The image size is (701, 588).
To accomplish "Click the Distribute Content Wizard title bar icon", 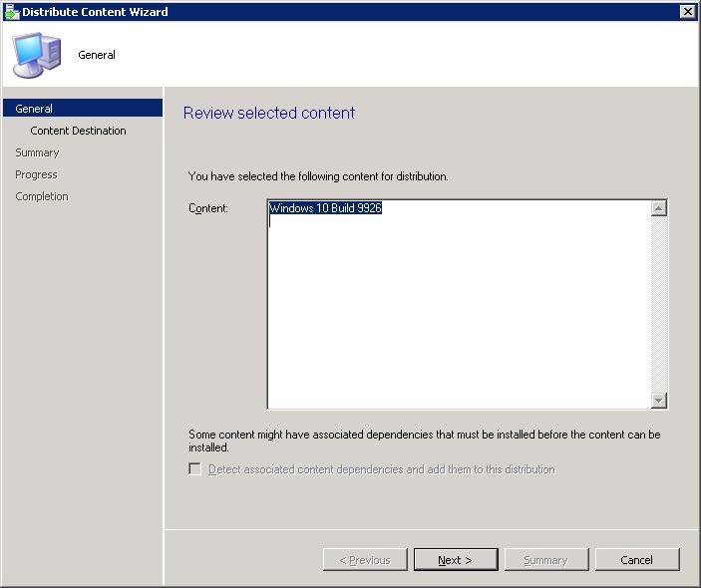I will [11, 12].
